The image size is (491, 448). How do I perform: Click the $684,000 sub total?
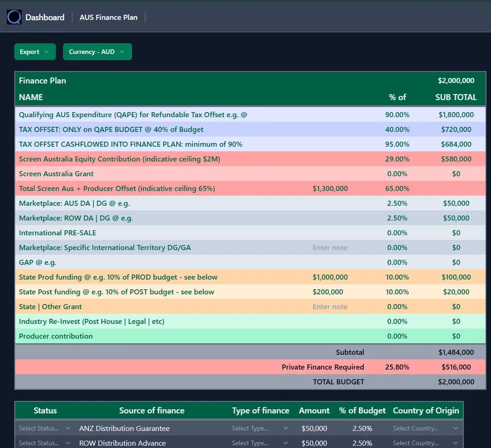pyautogui.click(x=456, y=144)
